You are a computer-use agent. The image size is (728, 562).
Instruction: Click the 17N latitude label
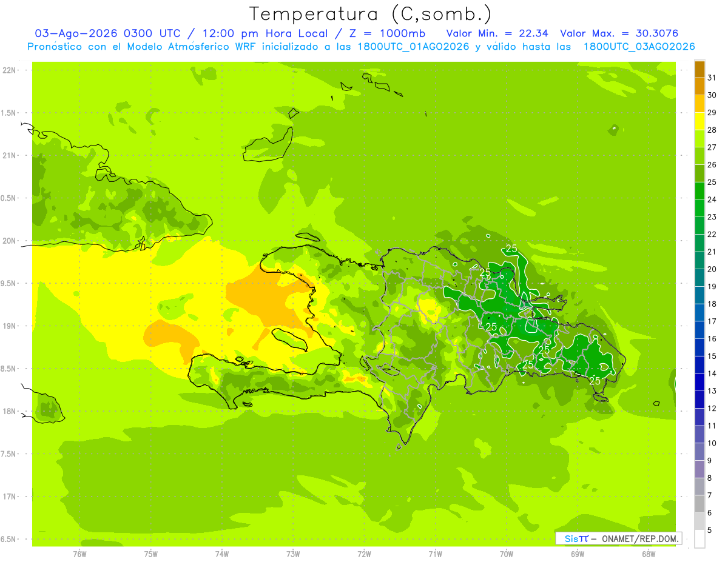tap(10, 497)
